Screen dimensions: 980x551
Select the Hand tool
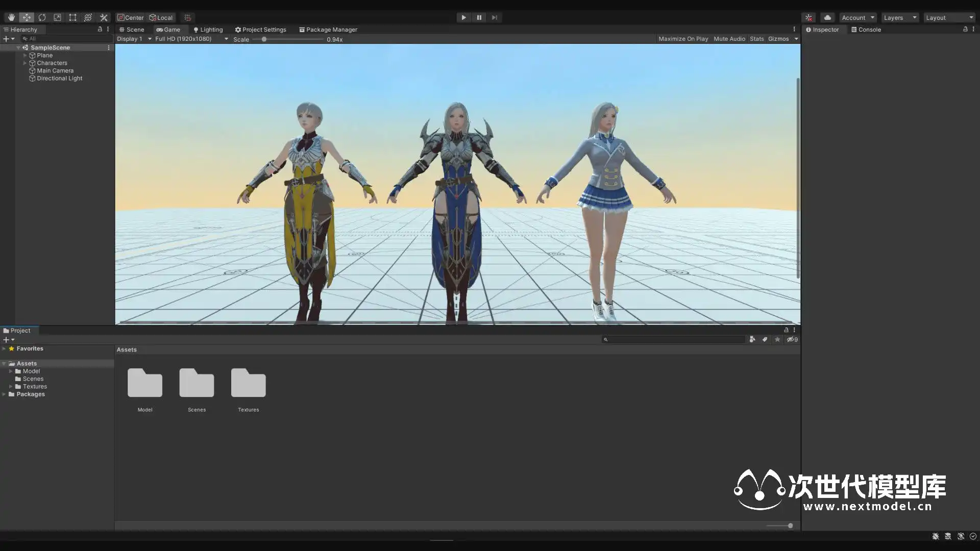pos(11,17)
